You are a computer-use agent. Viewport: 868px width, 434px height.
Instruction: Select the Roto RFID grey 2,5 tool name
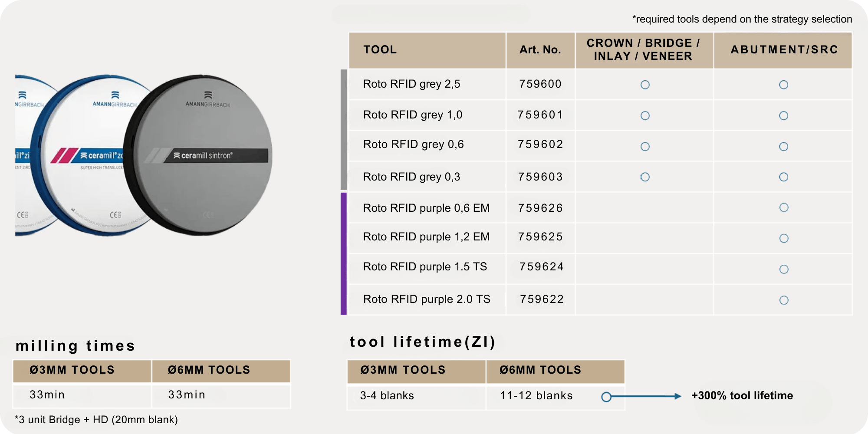click(x=411, y=84)
